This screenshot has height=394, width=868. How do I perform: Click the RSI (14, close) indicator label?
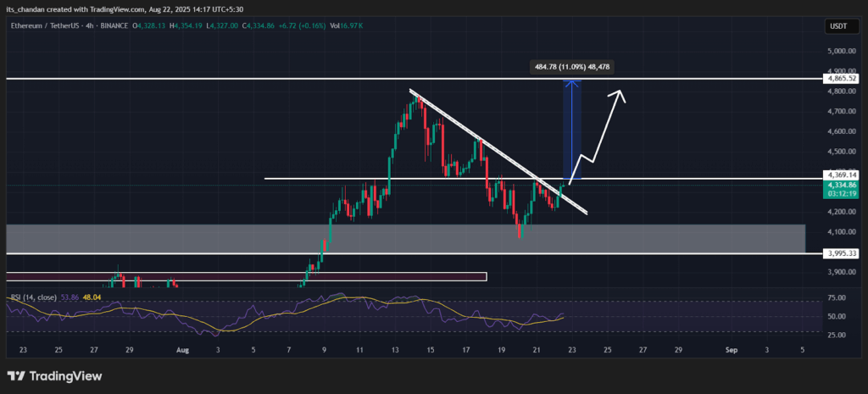coord(33,297)
